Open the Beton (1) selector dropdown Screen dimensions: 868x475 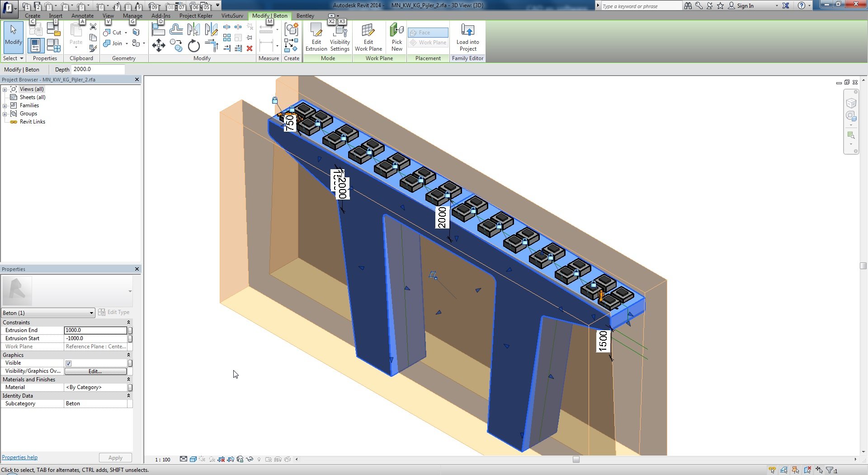[91, 313]
